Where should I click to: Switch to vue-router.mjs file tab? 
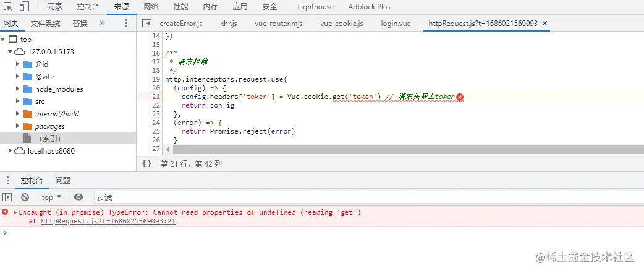279,24
